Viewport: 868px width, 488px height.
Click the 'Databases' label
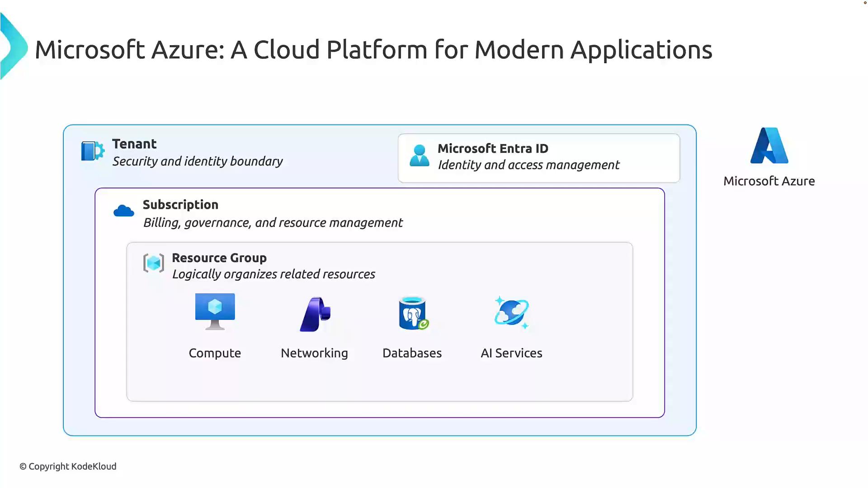tap(412, 353)
